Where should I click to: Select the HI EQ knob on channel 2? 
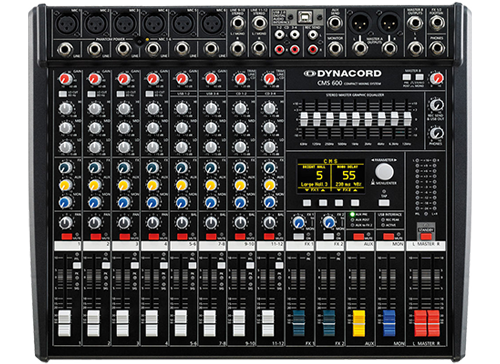[x=95, y=109]
